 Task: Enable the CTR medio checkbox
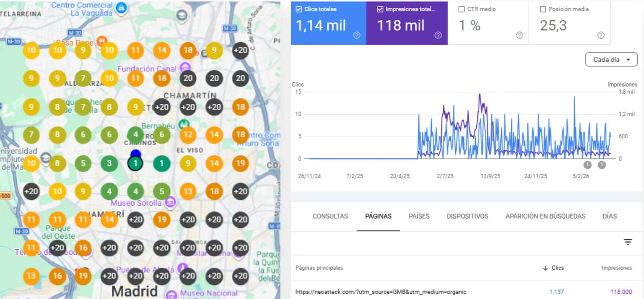click(x=462, y=9)
